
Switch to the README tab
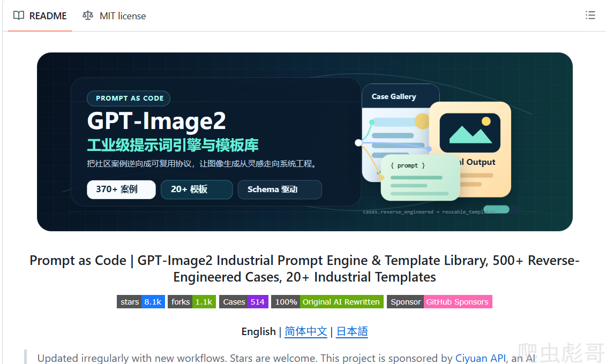[40, 16]
